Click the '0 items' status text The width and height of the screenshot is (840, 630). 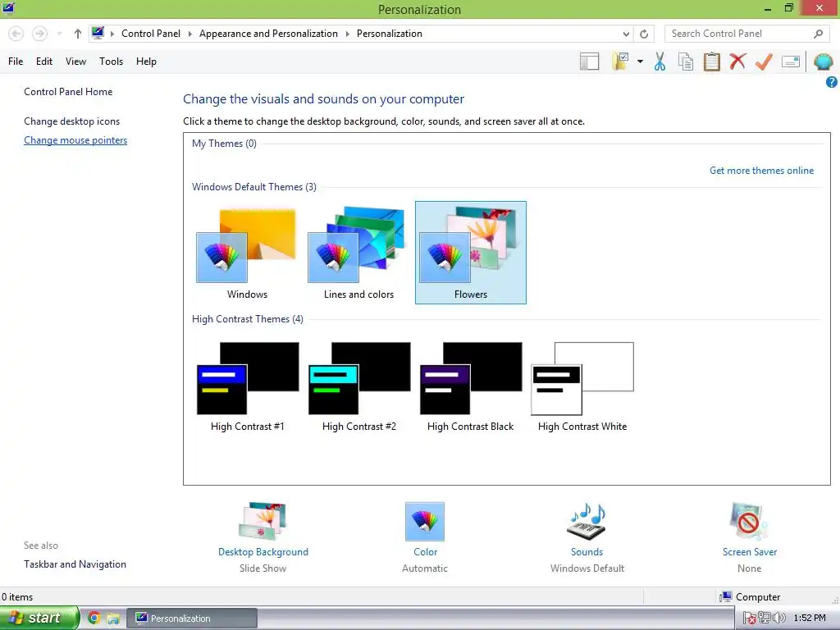tap(17, 597)
